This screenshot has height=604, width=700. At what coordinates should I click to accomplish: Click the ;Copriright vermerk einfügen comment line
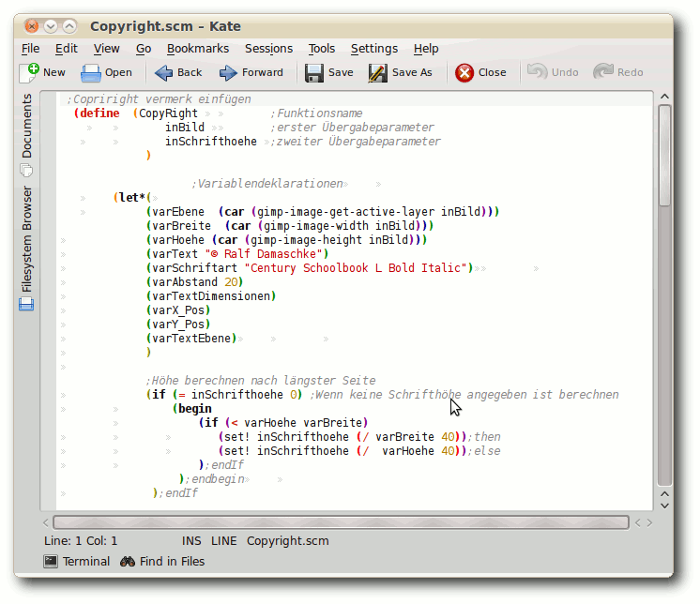[159, 99]
